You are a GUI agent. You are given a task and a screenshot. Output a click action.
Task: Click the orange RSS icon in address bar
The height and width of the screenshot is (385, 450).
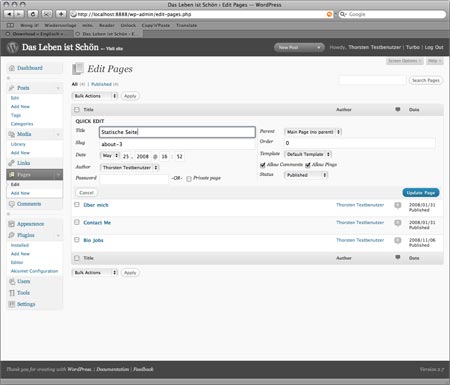[x=329, y=14]
